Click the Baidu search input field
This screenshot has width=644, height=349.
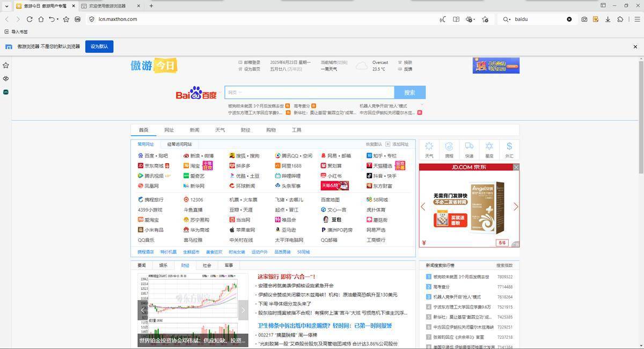click(309, 92)
